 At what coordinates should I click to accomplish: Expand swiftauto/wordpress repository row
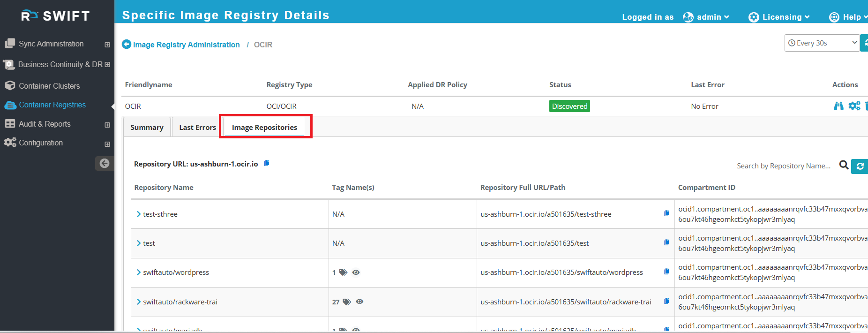tap(139, 272)
